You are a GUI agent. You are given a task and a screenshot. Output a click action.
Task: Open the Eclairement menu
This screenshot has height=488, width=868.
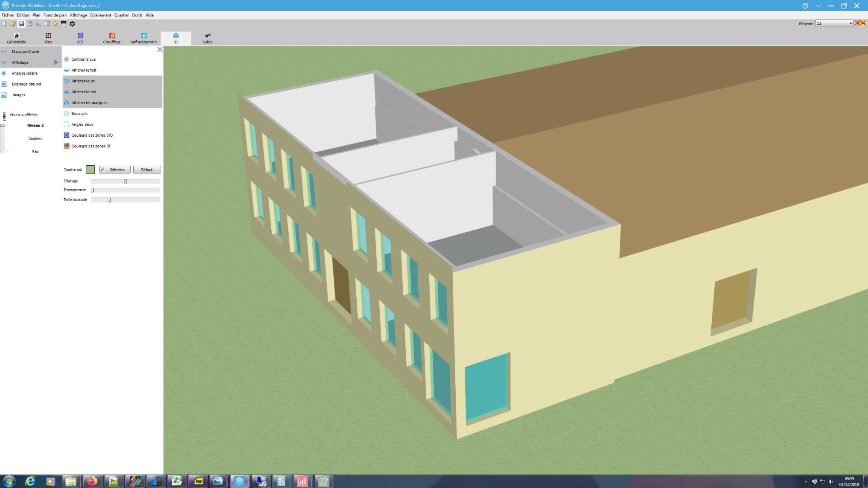click(100, 15)
